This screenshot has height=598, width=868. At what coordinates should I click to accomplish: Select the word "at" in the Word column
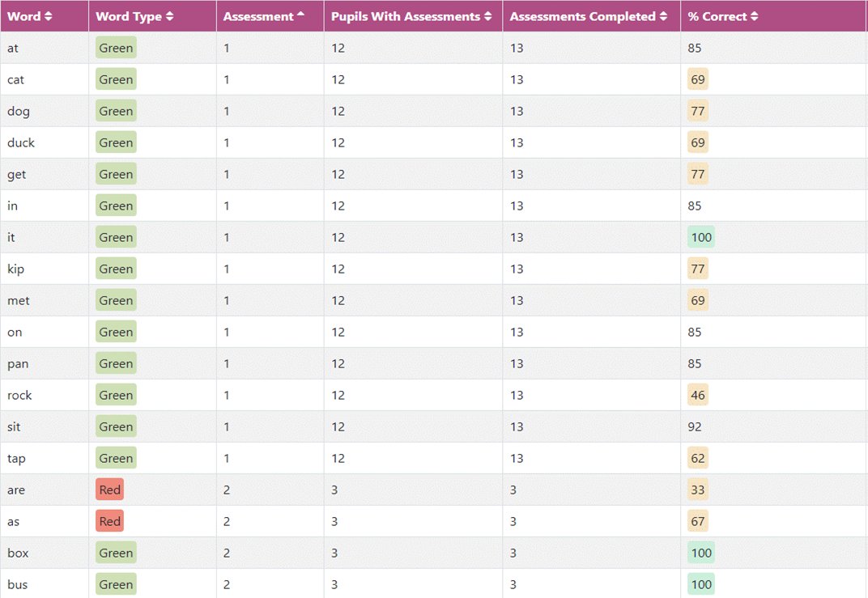[13, 48]
